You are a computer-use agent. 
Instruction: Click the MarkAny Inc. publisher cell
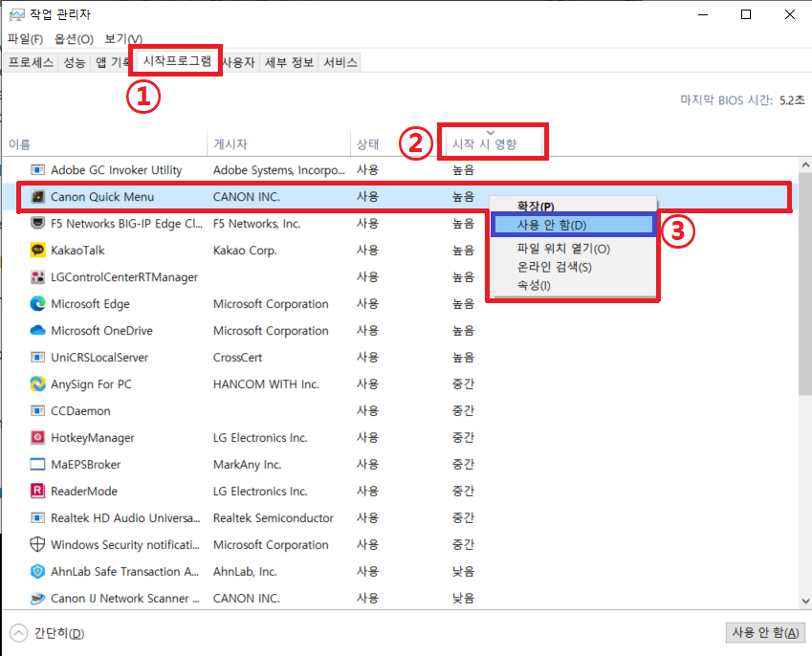click(x=247, y=465)
